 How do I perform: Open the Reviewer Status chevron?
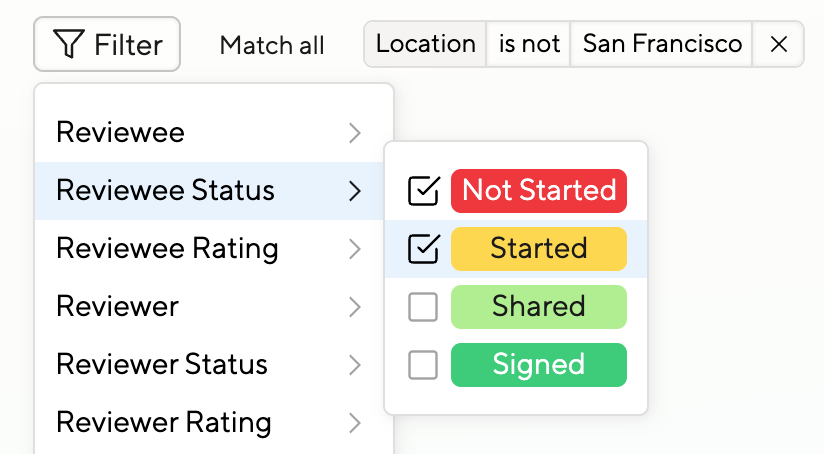pyautogui.click(x=355, y=365)
